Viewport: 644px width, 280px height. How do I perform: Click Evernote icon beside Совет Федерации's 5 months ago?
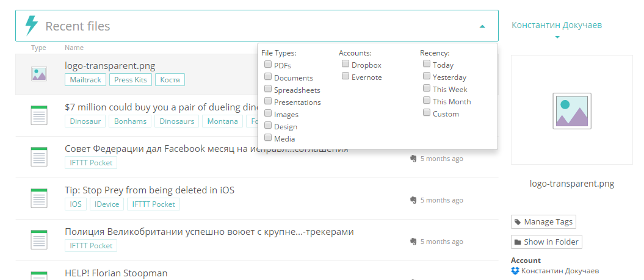(x=414, y=159)
